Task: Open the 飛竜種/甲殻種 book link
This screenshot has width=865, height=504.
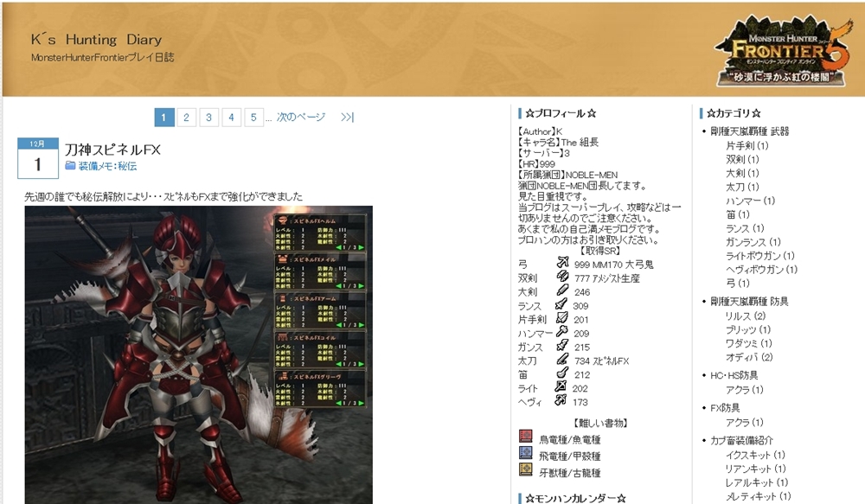Action: click(x=570, y=456)
